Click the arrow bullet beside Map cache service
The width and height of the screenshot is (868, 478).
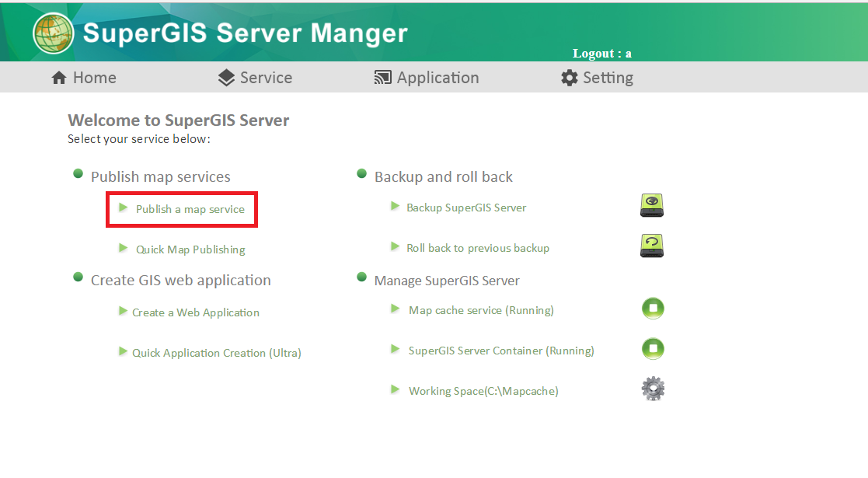(x=395, y=309)
